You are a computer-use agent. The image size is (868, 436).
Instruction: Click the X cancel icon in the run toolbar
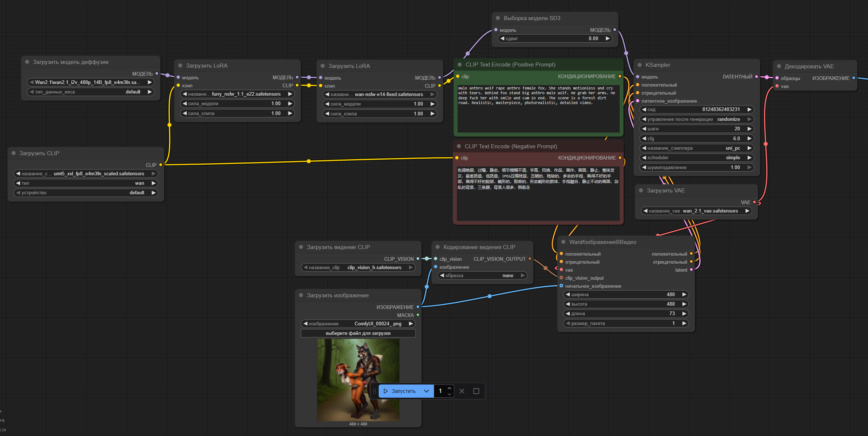[462, 391]
